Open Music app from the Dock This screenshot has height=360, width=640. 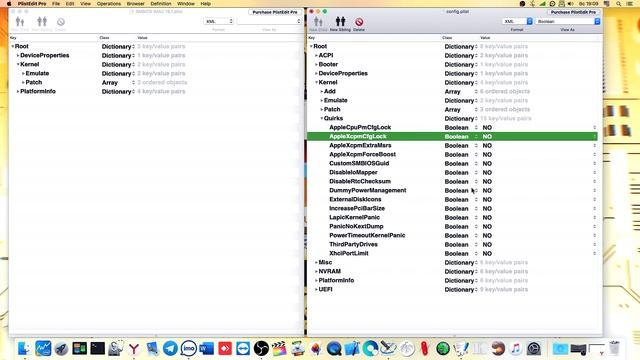(516, 348)
